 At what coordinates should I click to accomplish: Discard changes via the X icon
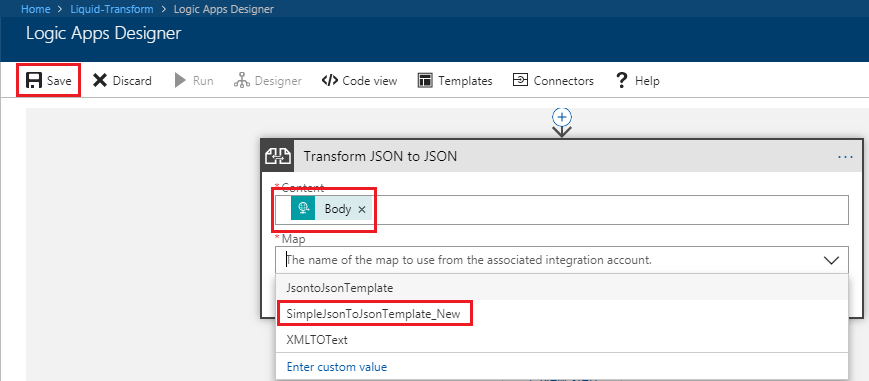100,81
